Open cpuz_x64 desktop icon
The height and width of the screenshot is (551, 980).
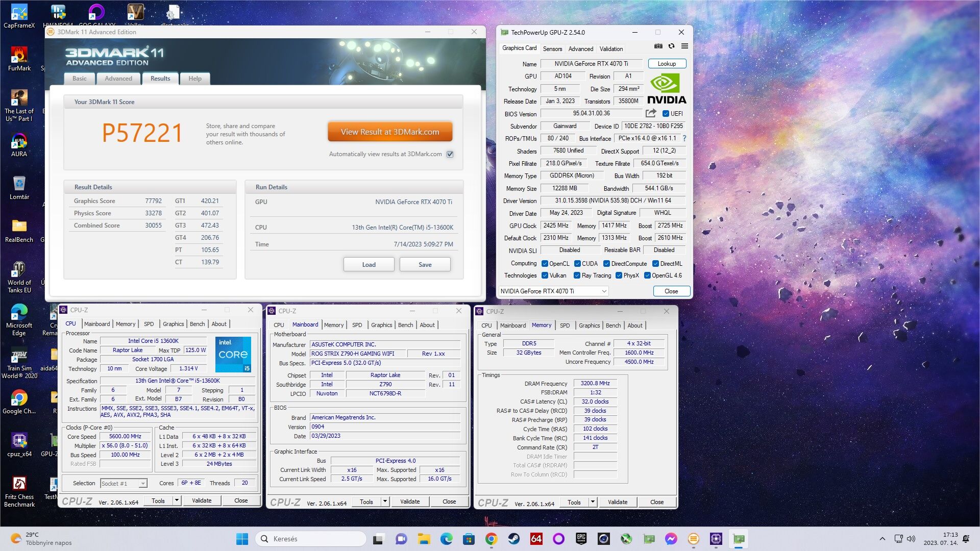point(19,445)
